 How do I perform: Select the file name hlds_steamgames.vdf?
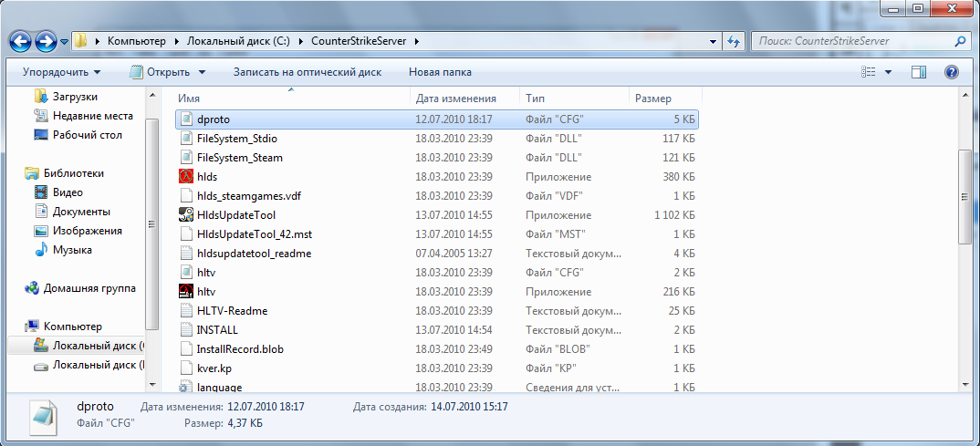pyautogui.click(x=249, y=196)
